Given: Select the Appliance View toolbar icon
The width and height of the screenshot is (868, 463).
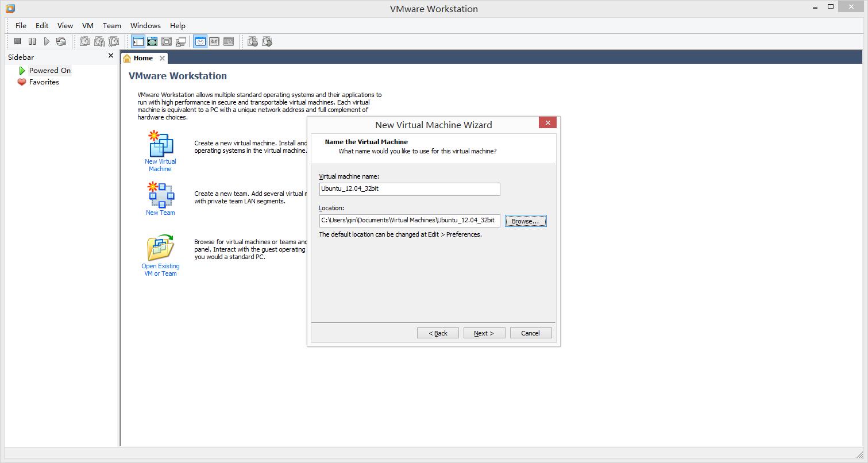Looking at the screenshot, I should (214, 41).
